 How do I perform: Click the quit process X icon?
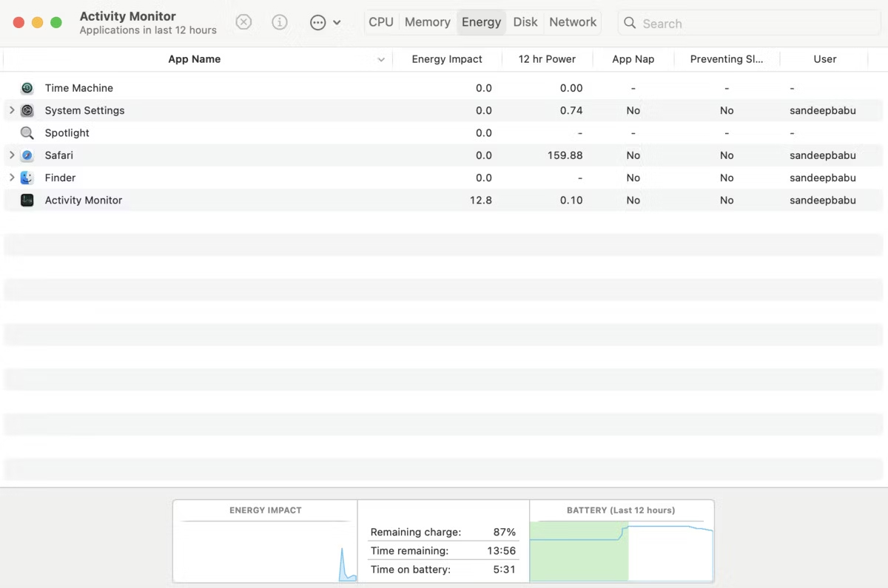tap(243, 21)
